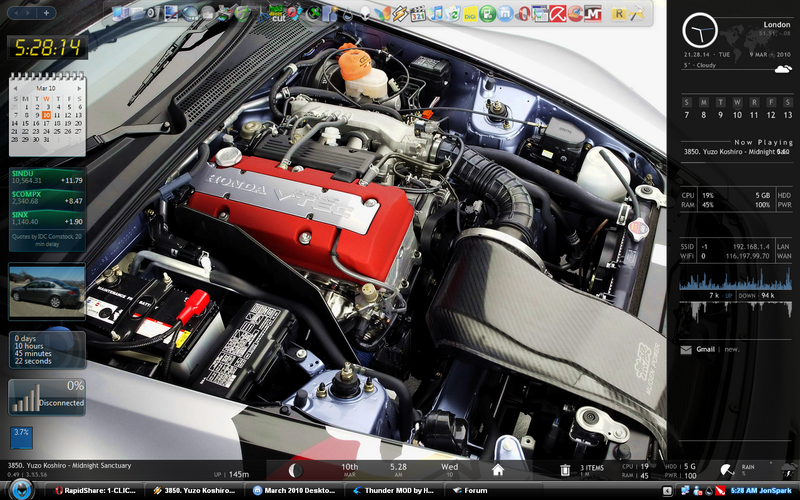Image resolution: width=800 pixels, height=500 pixels.
Task: Select highlighted date 10 in calendar gadget
Action: point(46,115)
